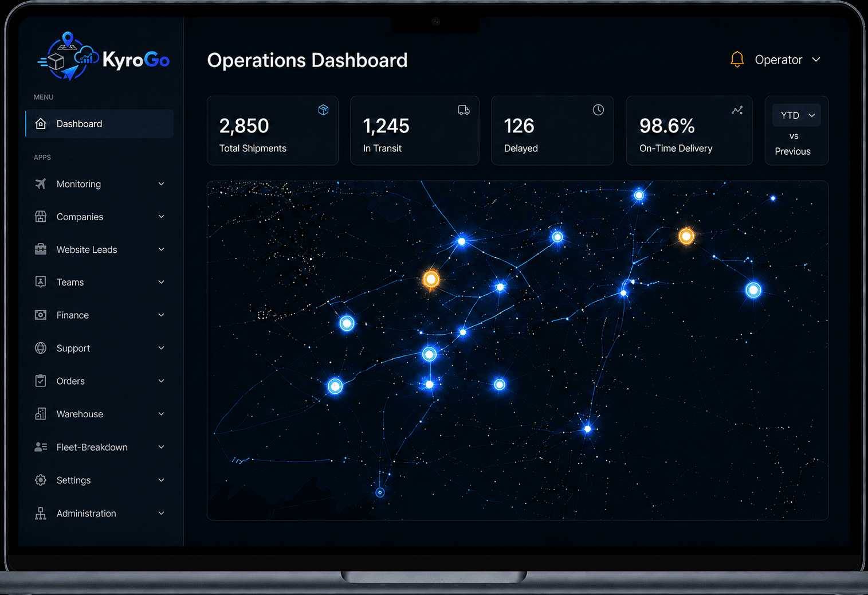Click the Delayed clock icon

tap(598, 110)
